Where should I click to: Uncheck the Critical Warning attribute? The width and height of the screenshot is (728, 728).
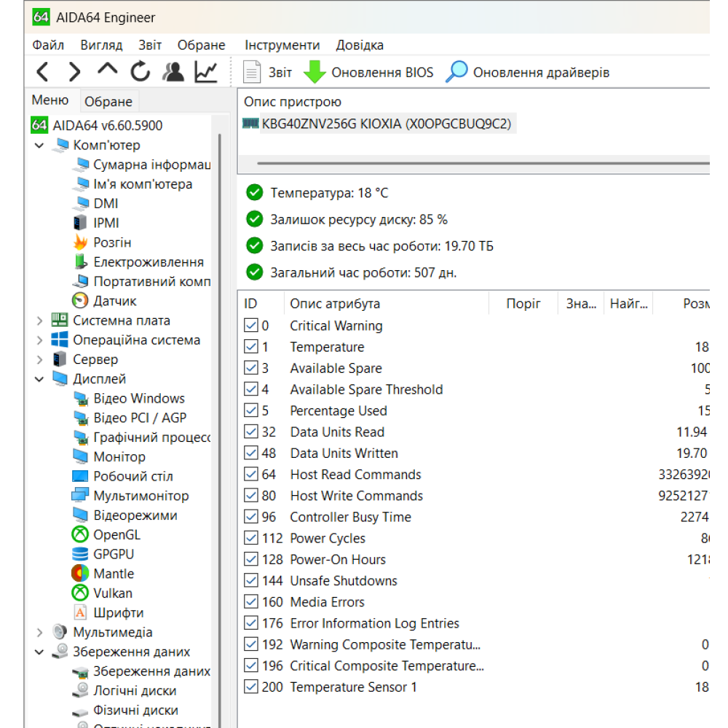pos(251,325)
